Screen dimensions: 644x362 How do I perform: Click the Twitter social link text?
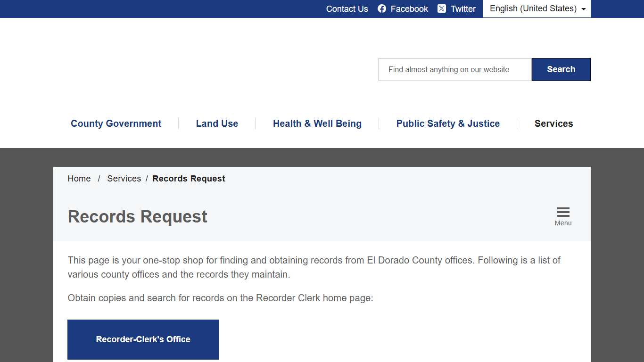point(462,8)
